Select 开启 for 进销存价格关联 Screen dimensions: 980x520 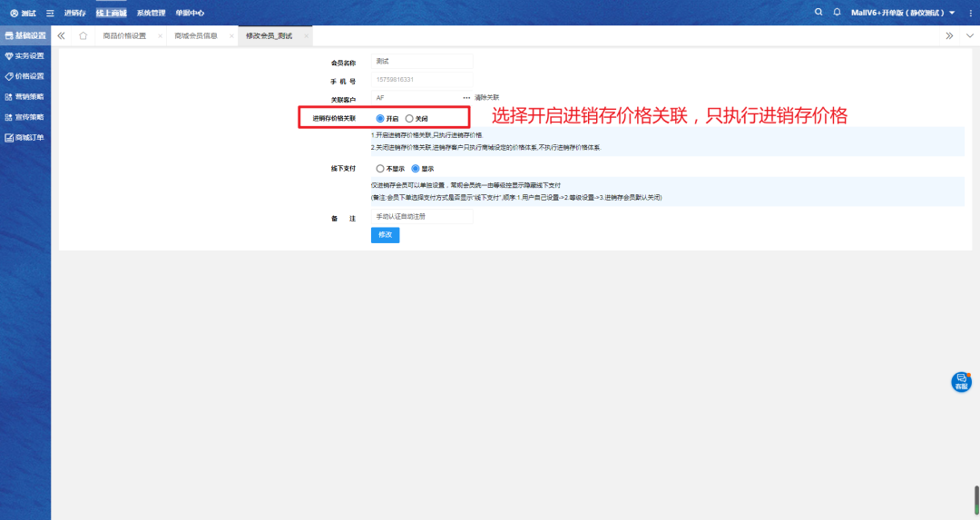coord(380,118)
